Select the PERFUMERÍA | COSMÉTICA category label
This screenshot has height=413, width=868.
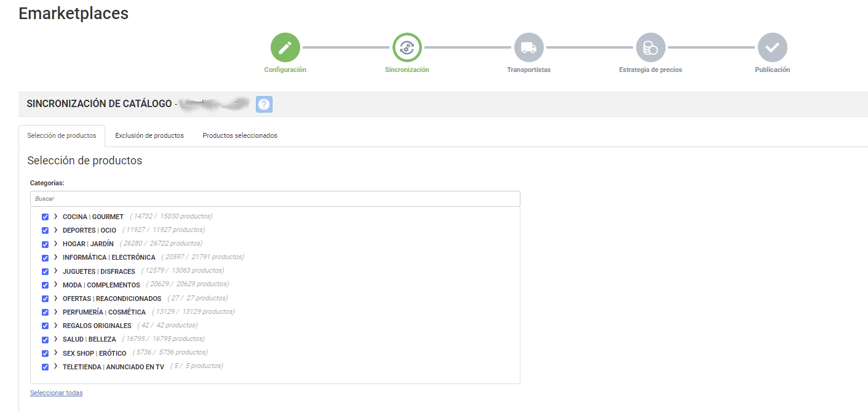[104, 313]
